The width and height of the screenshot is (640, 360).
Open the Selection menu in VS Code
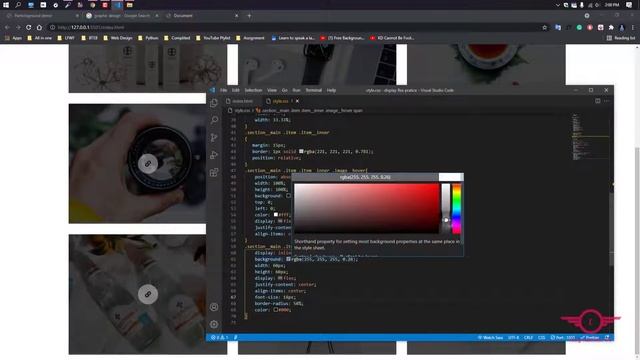click(x=253, y=90)
